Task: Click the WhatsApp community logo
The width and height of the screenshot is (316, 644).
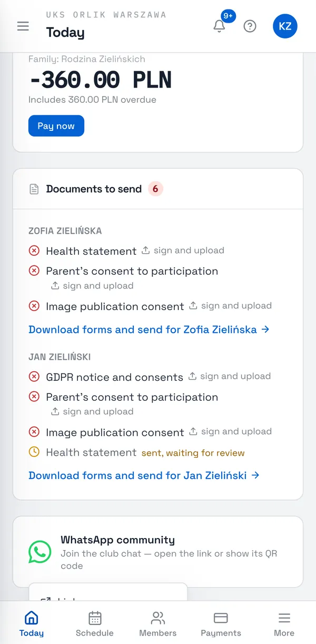Action: (40, 552)
